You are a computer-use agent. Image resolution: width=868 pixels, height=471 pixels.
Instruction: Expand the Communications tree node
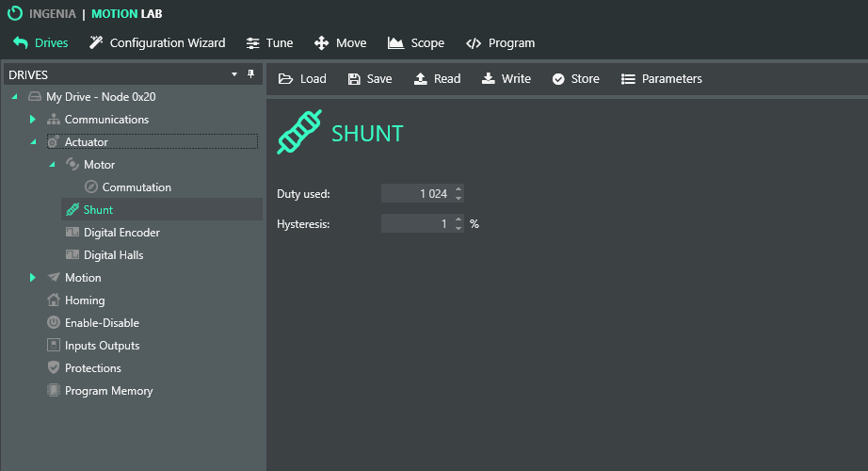[x=32, y=120]
